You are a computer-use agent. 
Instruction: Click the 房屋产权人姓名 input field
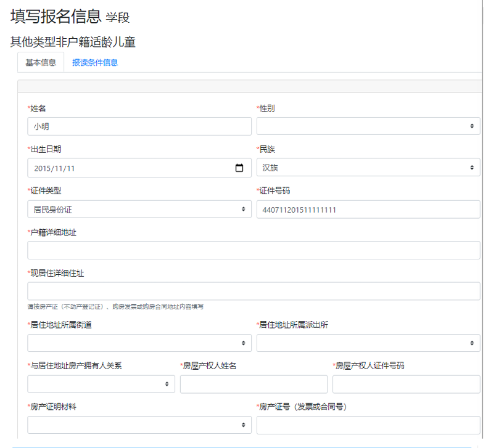click(x=254, y=384)
